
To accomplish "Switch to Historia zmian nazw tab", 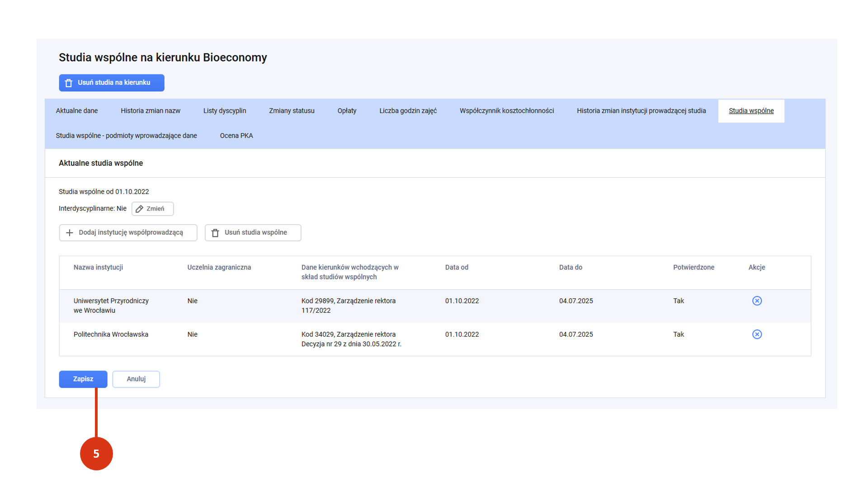I will point(151,111).
